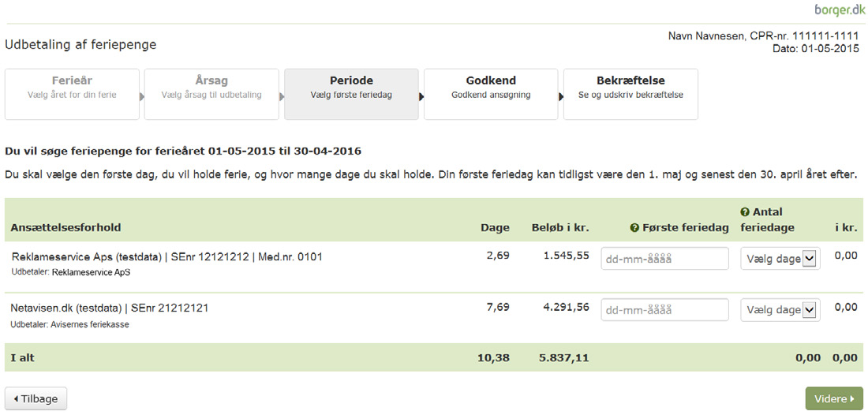Click the Ansættelsesforhold column header
The image size is (868, 415).
click(65, 227)
